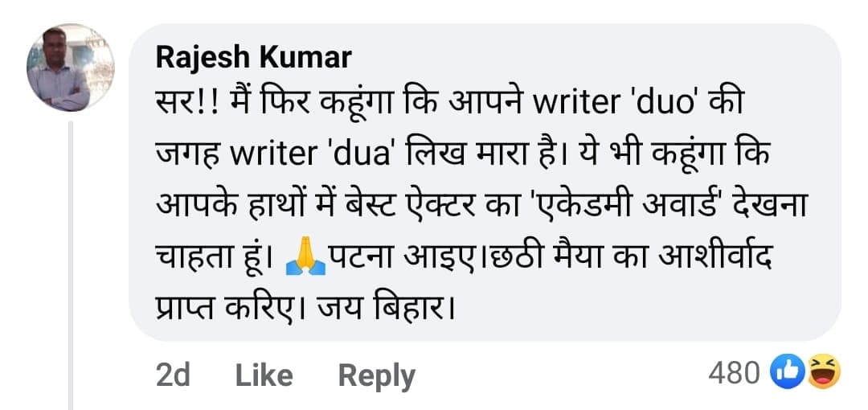Reply to Rajesh Kumar's comment
The height and width of the screenshot is (410, 868).
376,375
